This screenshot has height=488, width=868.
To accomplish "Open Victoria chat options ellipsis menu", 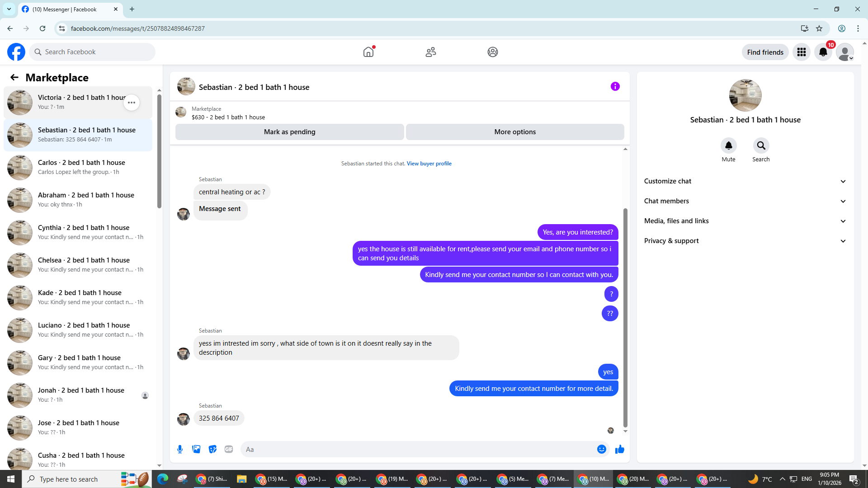I will [132, 103].
